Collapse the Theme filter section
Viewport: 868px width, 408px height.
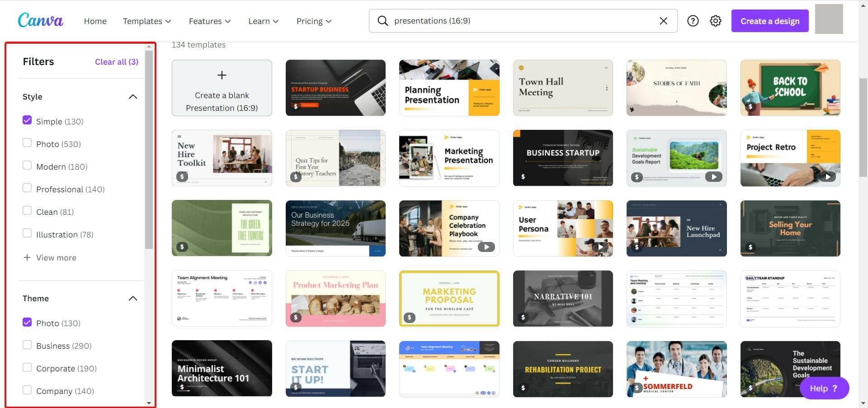pos(133,299)
